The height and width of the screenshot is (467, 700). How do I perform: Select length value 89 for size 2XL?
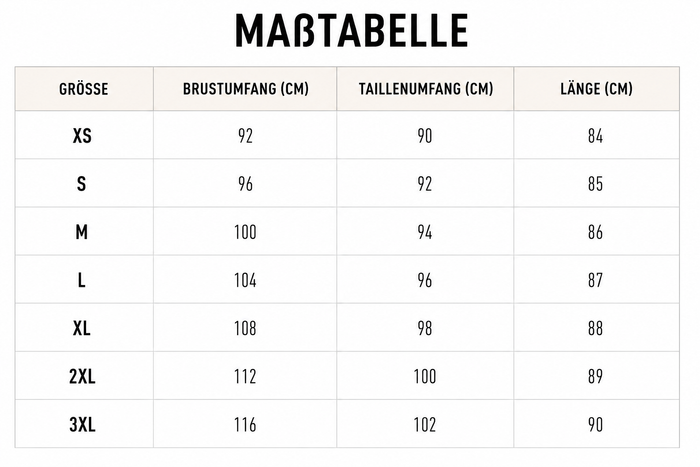[x=596, y=377]
